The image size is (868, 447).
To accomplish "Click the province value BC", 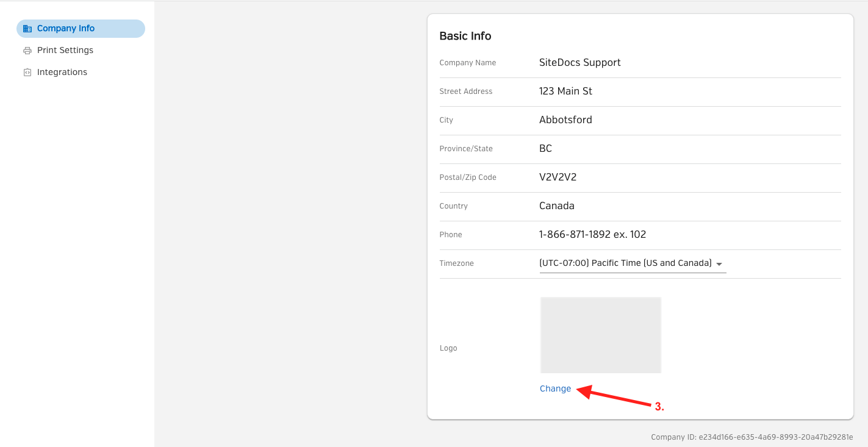I will pyautogui.click(x=545, y=149).
